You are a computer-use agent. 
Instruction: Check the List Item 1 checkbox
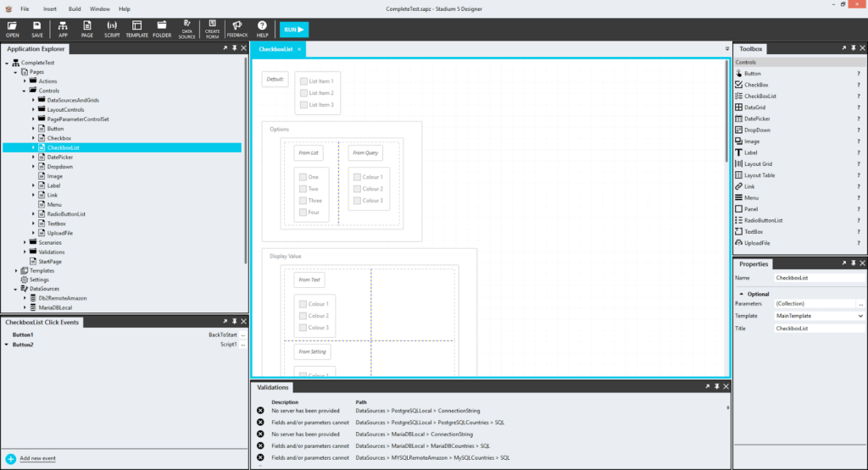[x=303, y=81]
